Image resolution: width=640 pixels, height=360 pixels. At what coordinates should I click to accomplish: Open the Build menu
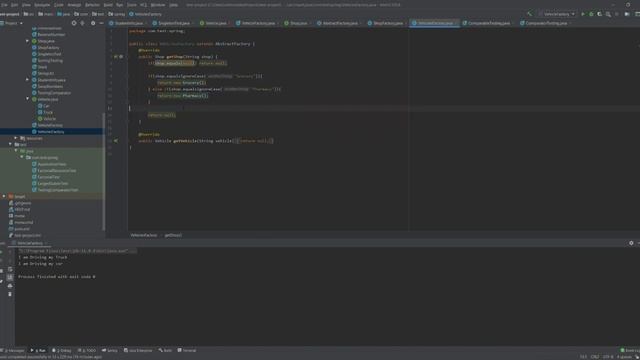point(108,5)
